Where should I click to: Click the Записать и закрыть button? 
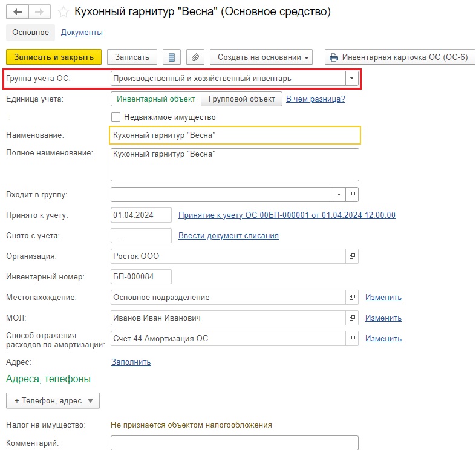(x=54, y=57)
